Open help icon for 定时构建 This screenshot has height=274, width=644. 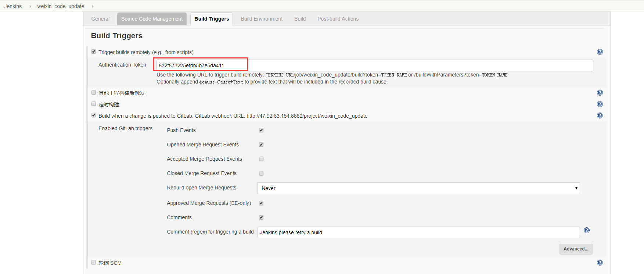coord(600,104)
